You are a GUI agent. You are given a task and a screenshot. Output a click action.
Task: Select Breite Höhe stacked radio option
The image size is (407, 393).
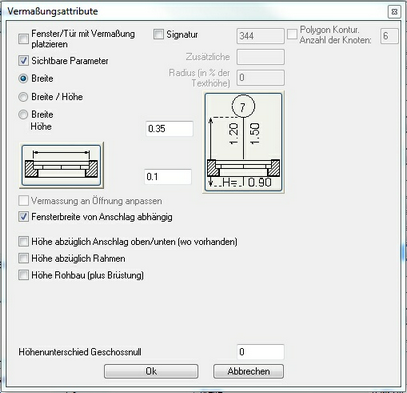(x=23, y=115)
